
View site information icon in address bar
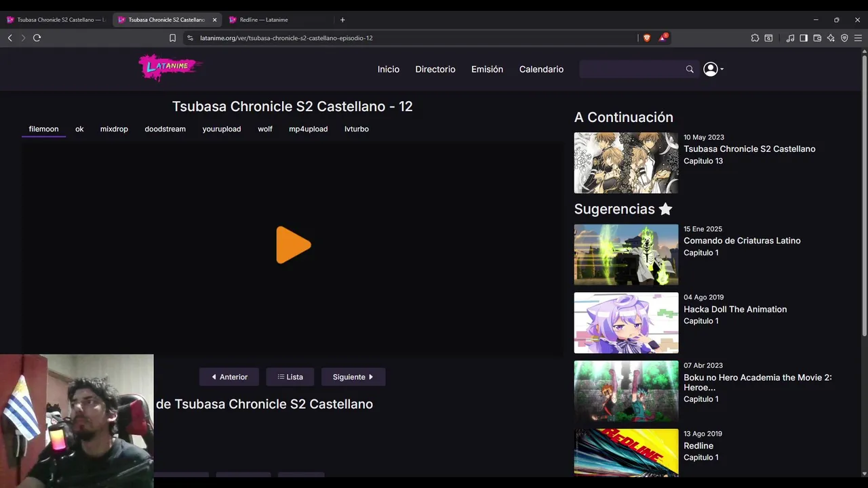(x=190, y=38)
